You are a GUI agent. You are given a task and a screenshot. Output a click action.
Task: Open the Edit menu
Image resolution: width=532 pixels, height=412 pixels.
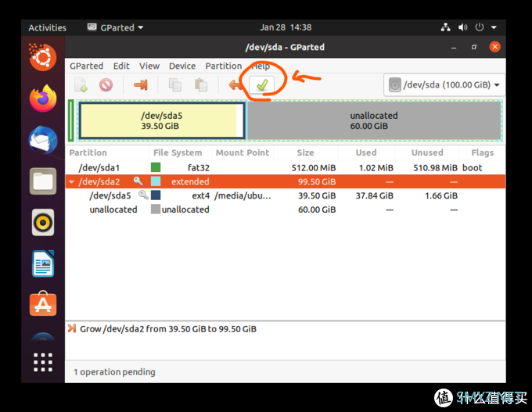(121, 66)
